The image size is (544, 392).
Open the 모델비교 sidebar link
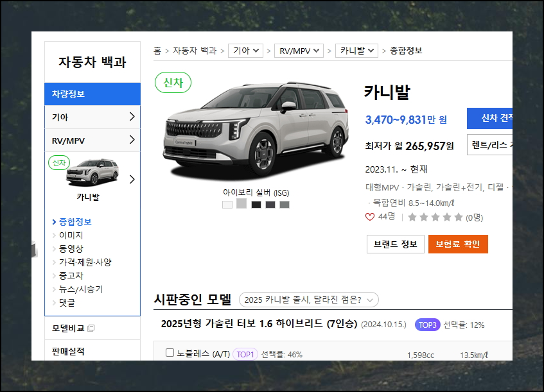(x=68, y=328)
